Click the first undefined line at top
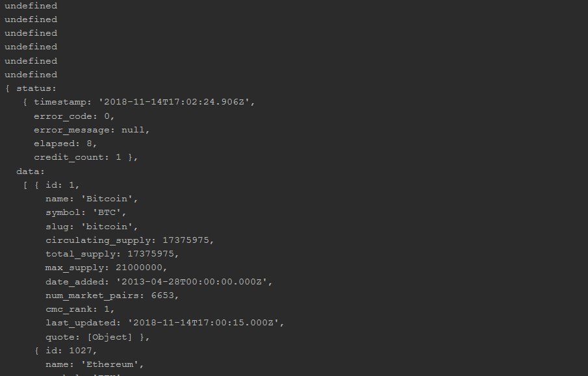The height and width of the screenshot is (376, 588). [x=31, y=6]
